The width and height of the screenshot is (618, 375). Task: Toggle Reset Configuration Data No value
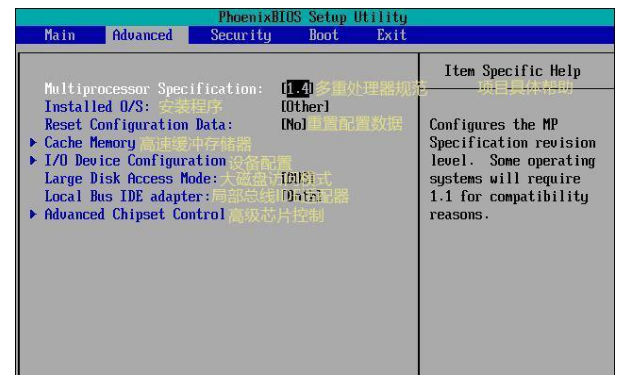pyautogui.click(x=294, y=125)
